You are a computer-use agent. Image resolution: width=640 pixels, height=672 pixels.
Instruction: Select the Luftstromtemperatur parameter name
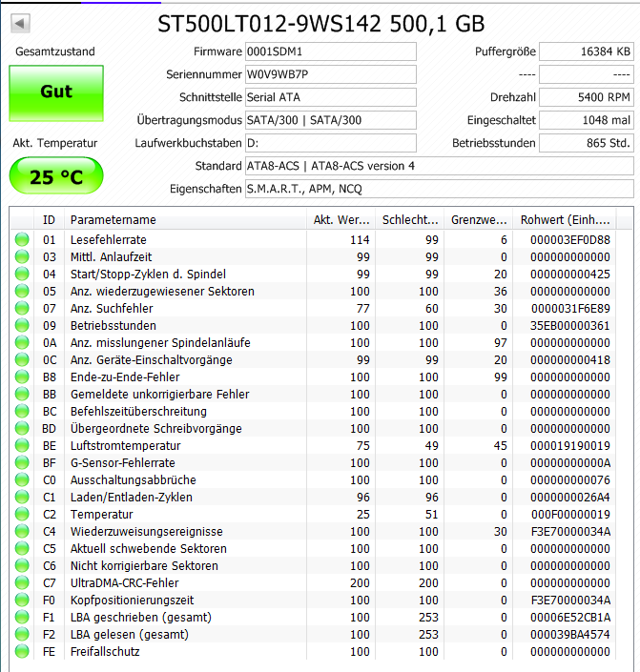[x=126, y=446]
